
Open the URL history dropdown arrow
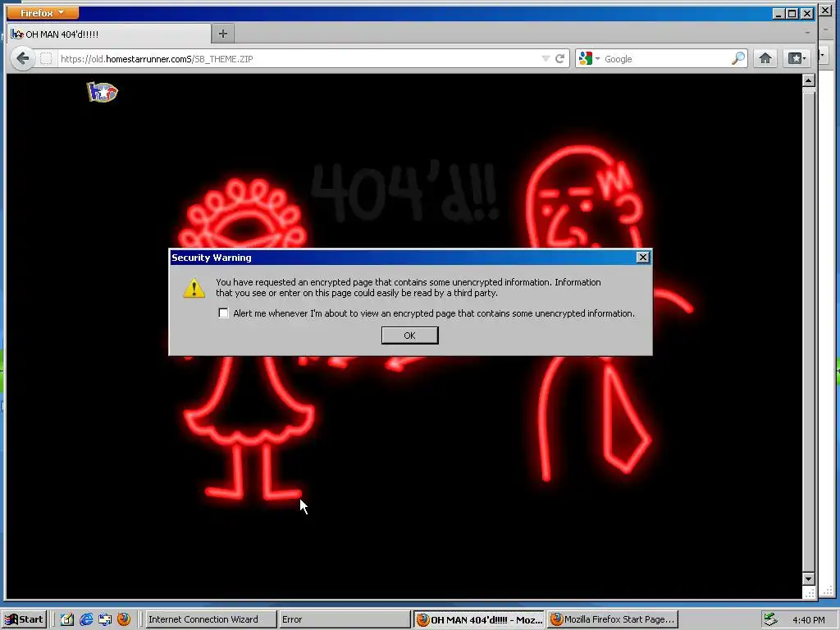546,58
